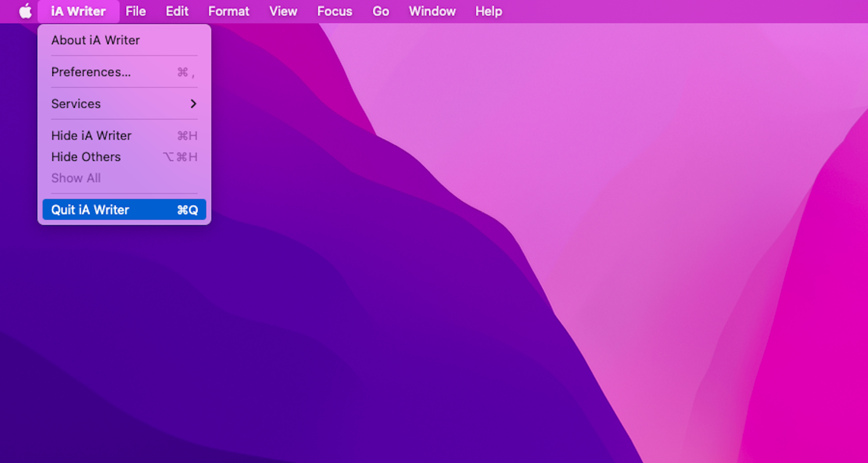Choose Hide Others from the menu
The image size is (868, 463).
(86, 157)
